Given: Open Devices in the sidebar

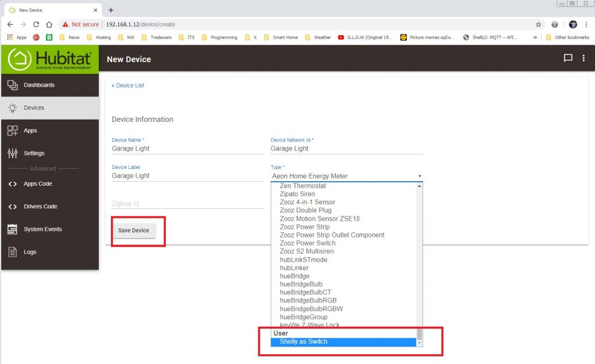Looking at the screenshot, I should (50, 107).
